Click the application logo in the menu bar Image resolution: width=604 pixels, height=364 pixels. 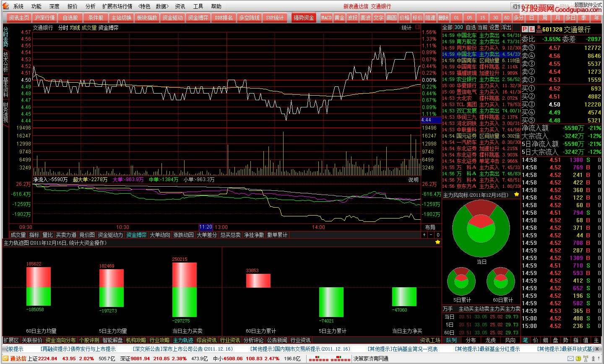(x=5, y=6)
